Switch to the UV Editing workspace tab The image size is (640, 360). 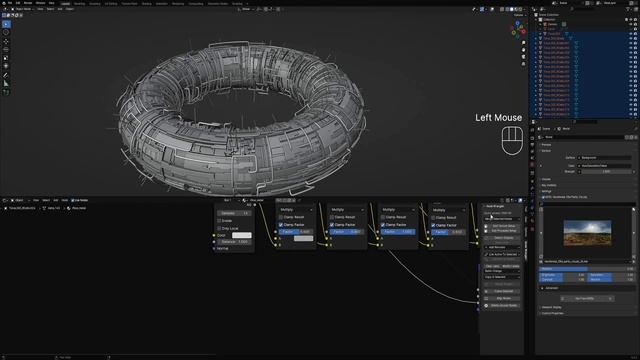click(x=111, y=3)
